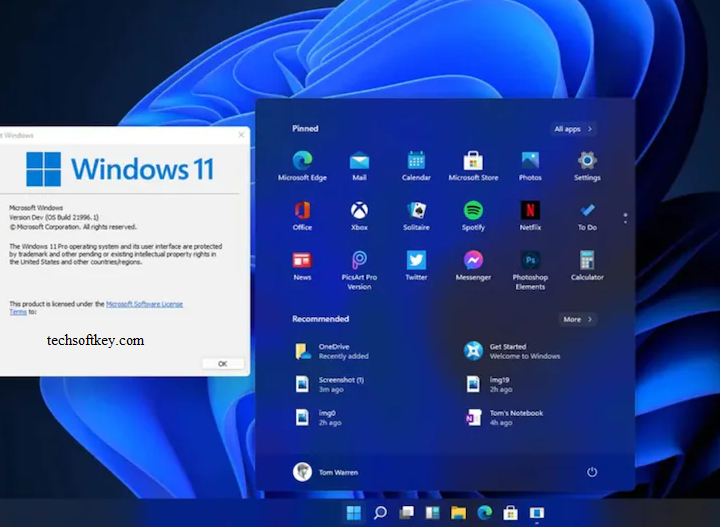Open Get Started Welcome to Windows
720x527 pixels.
512,351
